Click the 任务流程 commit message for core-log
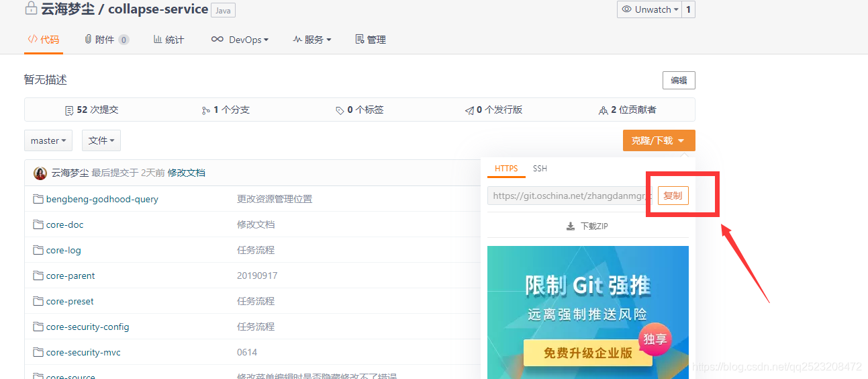This screenshot has width=868, height=379. coord(256,250)
